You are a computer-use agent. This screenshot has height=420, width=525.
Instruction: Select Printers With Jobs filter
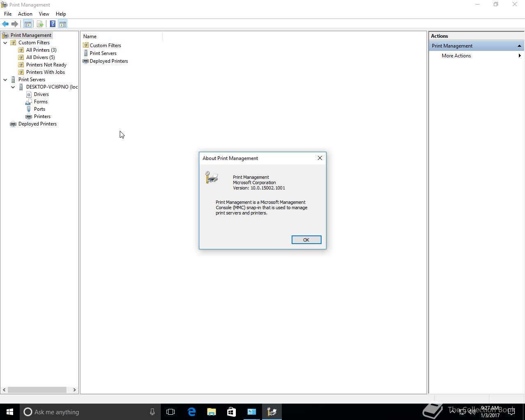point(45,72)
